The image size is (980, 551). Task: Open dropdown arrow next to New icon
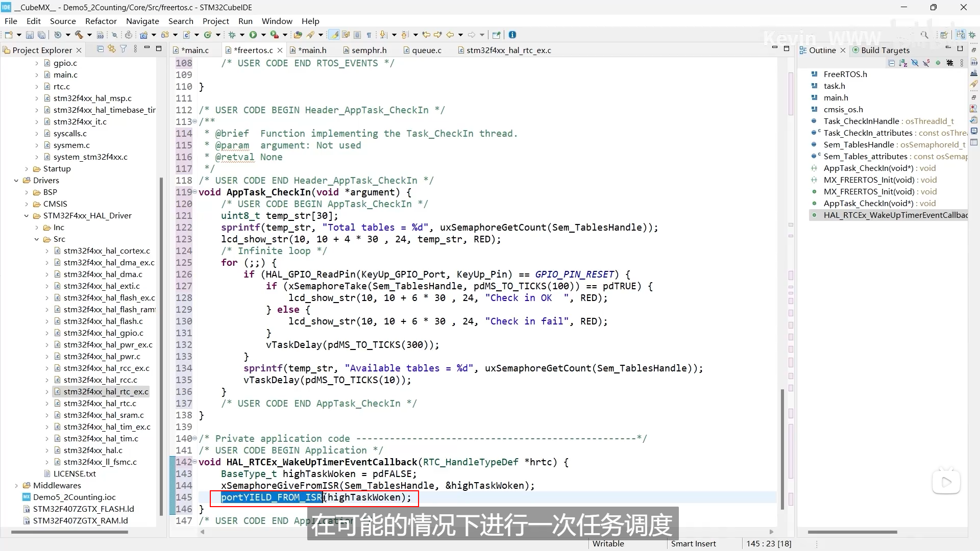[19, 35]
